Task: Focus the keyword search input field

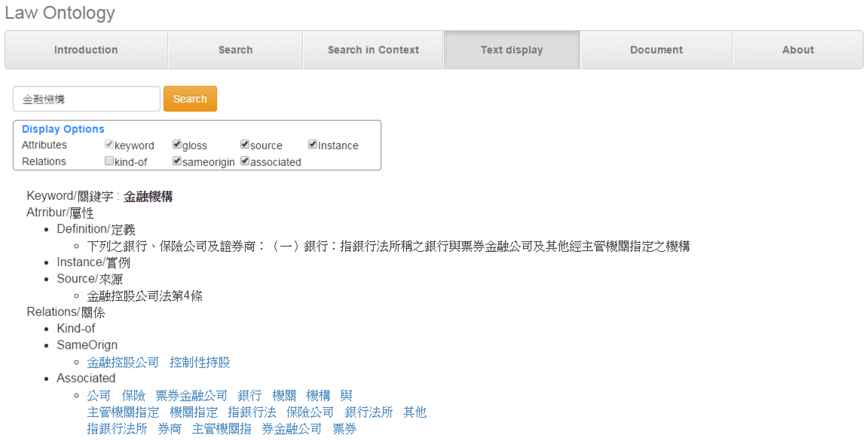Action: [86, 99]
